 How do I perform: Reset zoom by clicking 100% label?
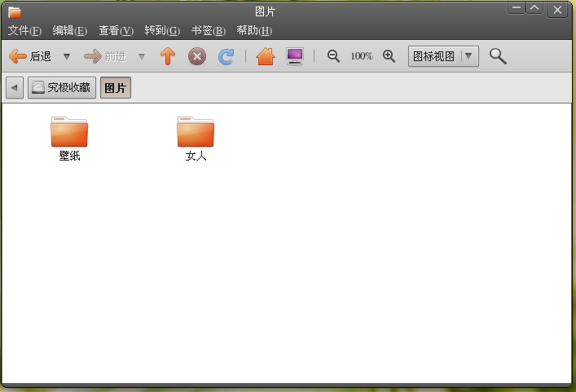pyautogui.click(x=362, y=56)
